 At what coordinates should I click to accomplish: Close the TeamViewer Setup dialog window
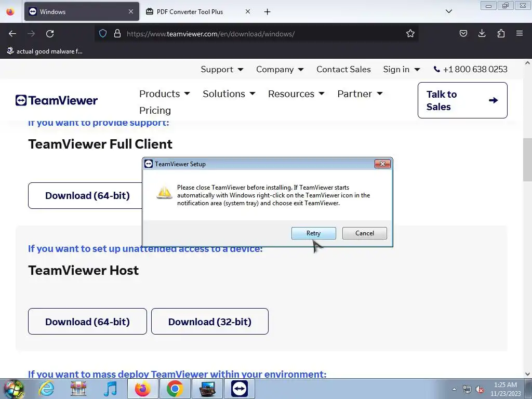coord(382,164)
